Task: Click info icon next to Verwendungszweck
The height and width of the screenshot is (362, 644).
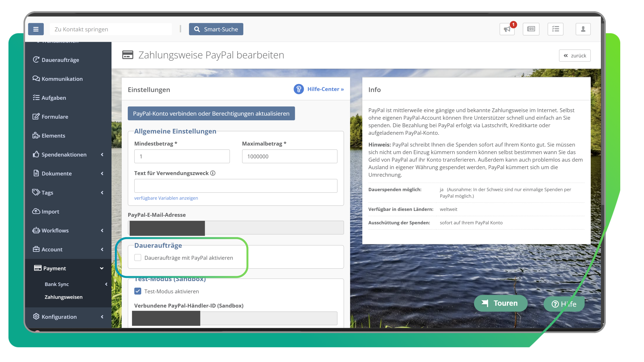Action: coord(213,173)
